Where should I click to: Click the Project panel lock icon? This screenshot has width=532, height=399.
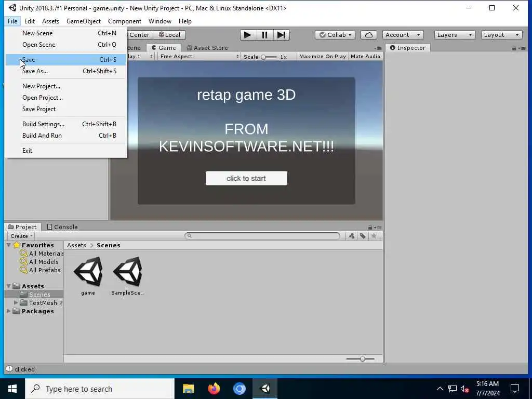point(370,228)
